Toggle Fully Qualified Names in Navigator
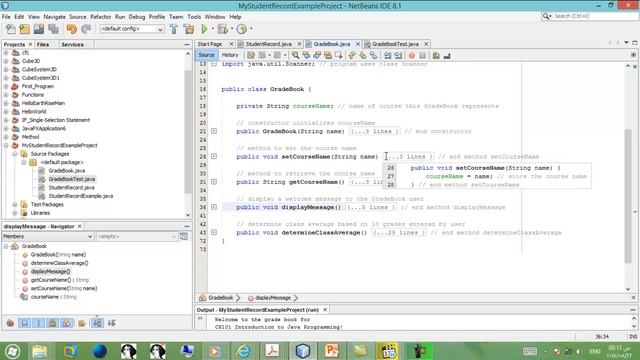 click(x=82, y=323)
